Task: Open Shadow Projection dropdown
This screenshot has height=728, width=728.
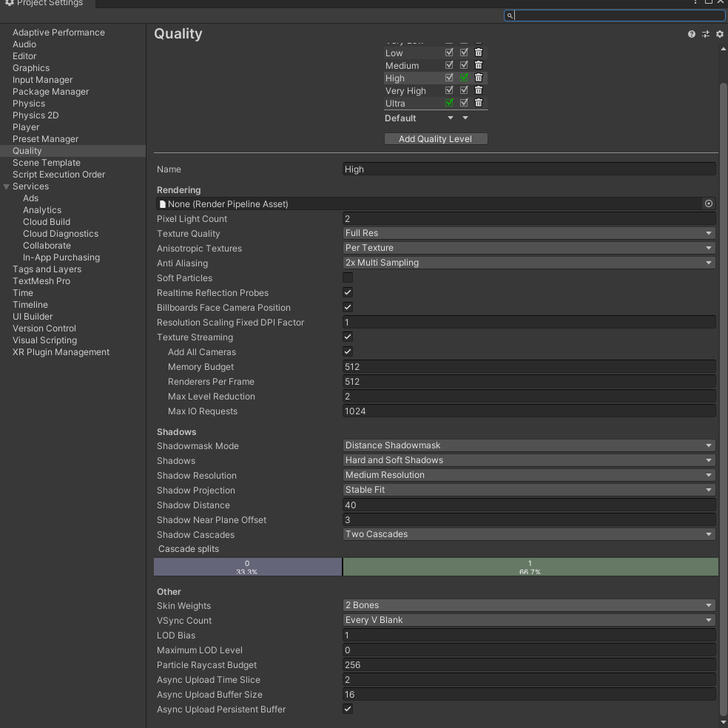Action: pos(529,491)
